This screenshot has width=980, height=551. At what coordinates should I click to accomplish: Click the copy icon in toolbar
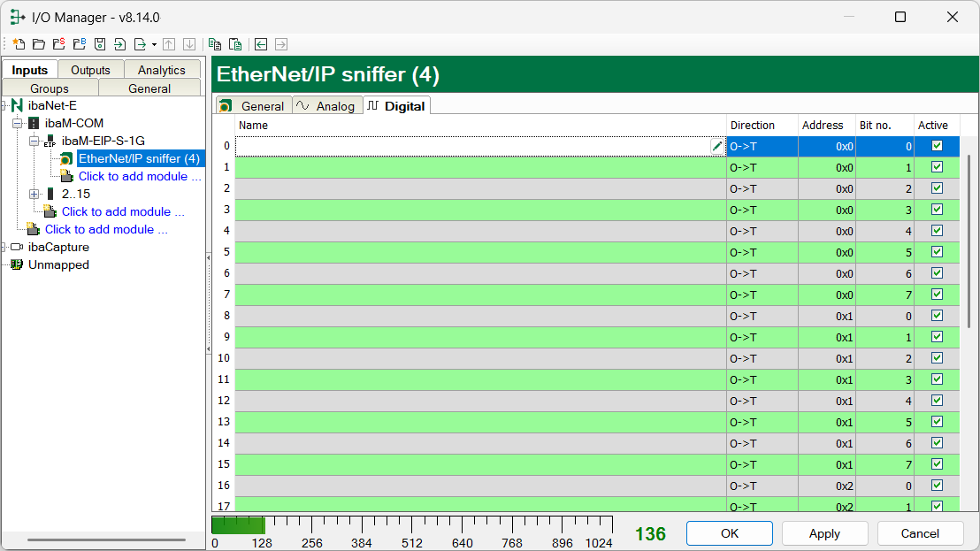click(215, 44)
